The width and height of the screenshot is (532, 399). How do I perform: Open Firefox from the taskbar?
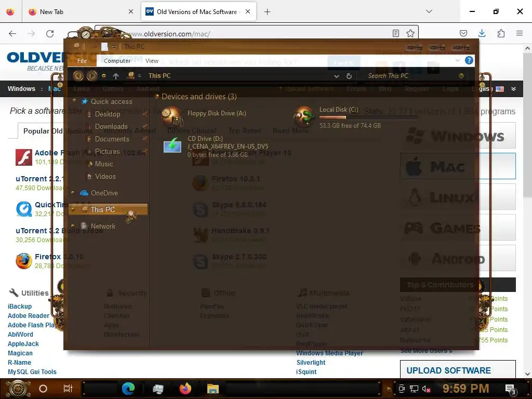[185, 389]
